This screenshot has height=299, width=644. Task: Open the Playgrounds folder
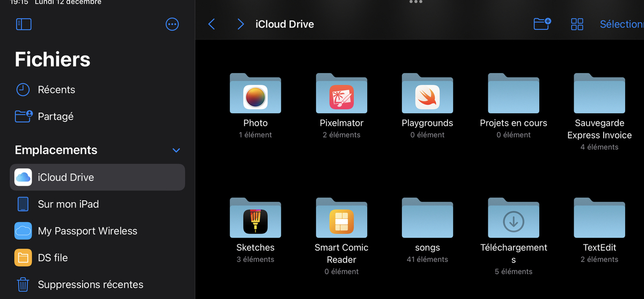[428, 93]
